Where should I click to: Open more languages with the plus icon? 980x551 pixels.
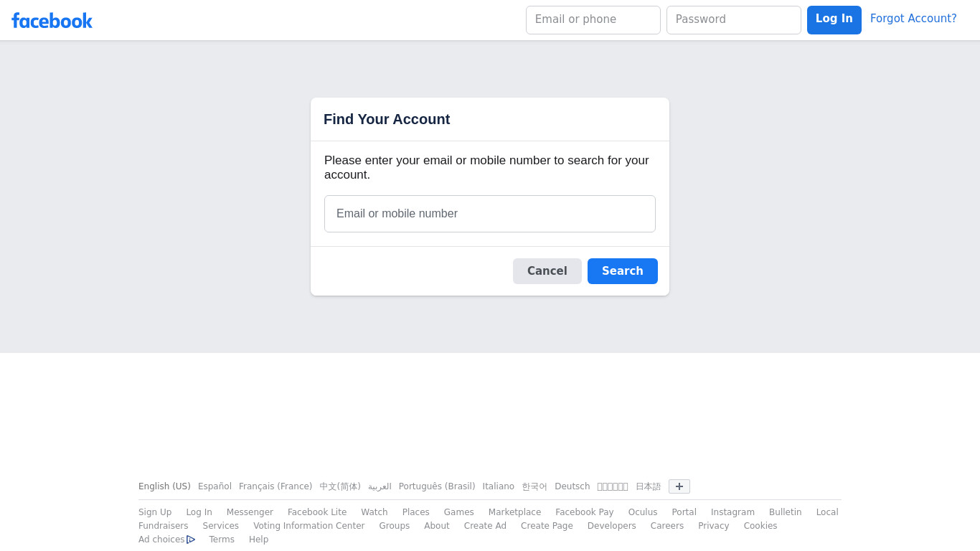pos(679,486)
